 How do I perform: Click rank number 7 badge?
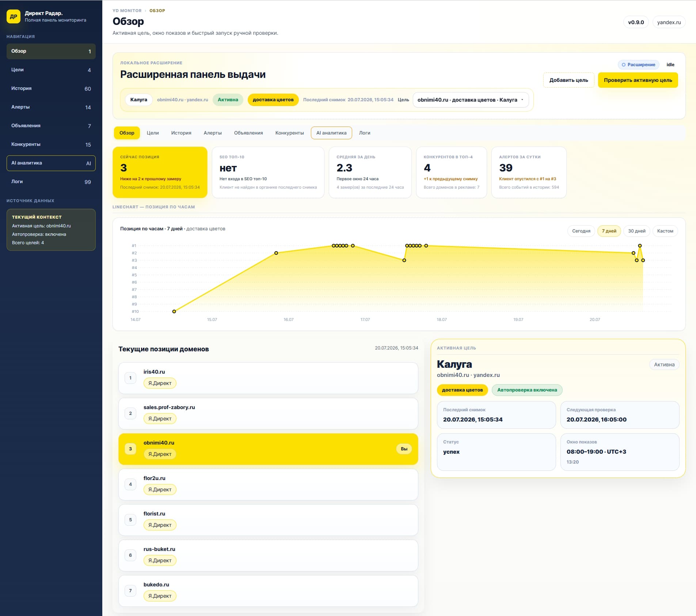[x=130, y=591]
